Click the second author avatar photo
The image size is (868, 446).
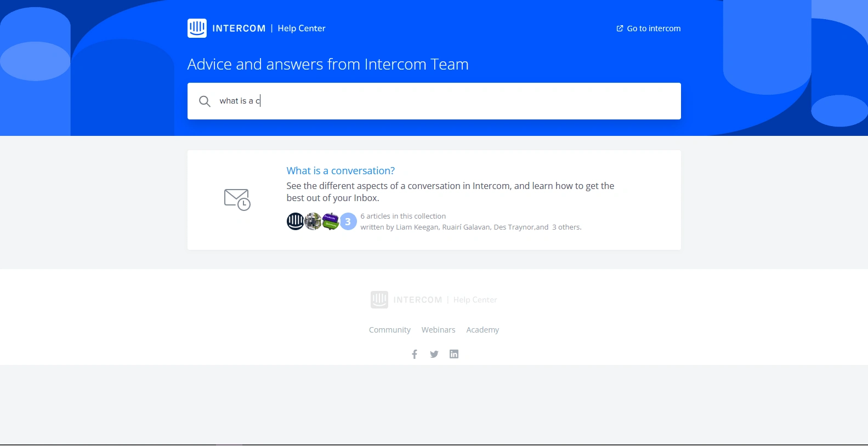pyautogui.click(x=313, y=221)
